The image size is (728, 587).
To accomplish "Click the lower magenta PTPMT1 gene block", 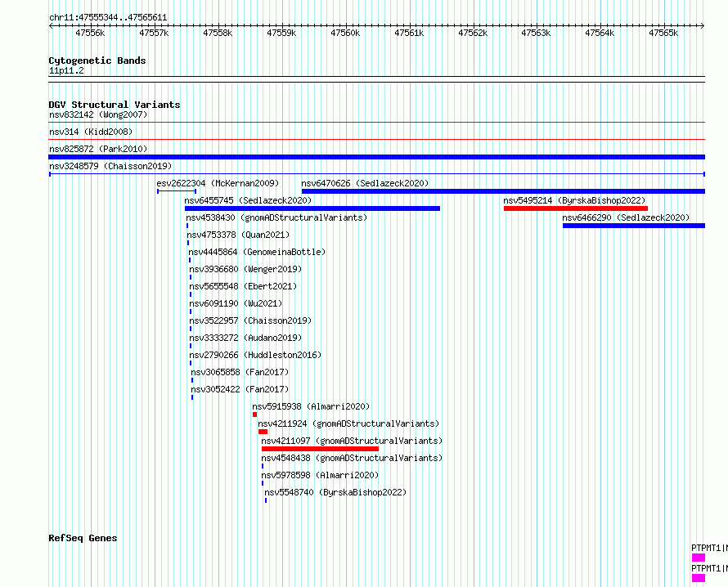I will click(699, 578).
